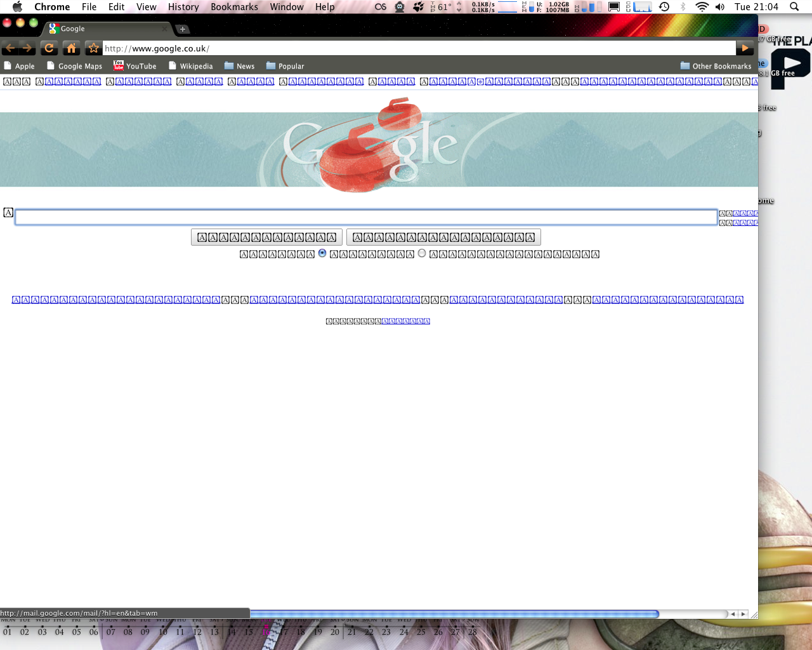Open the Bookmarks menu
The height and width of the screenshot is (650, 812).
tap(235, 7)
